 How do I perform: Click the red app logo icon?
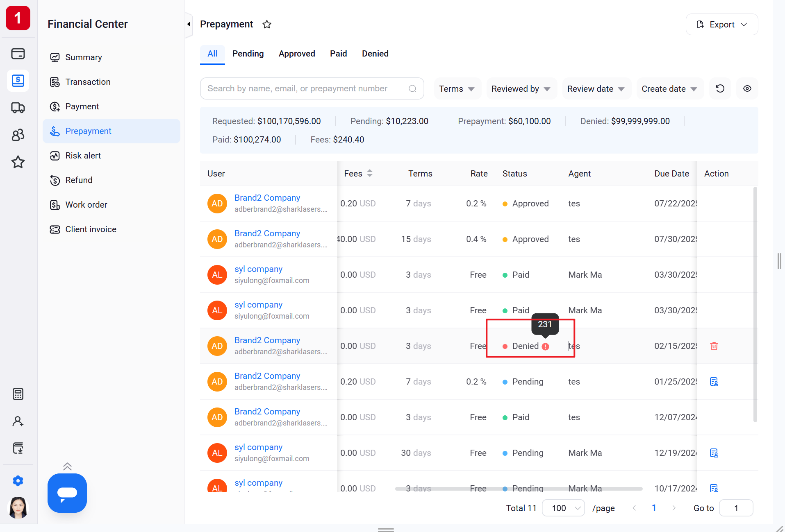click(x=18, y=18)
